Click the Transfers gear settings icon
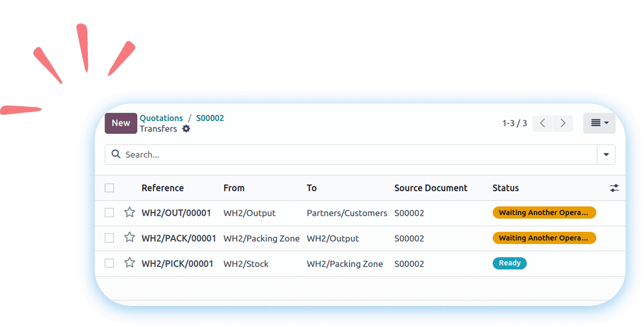This screenshot has height=327, width=644. pyautogui.click(x=186, y=129)
